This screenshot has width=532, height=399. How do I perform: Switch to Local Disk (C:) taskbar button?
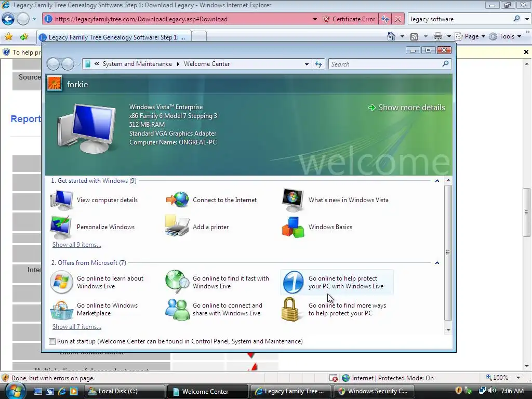click(x=124, y=391)
